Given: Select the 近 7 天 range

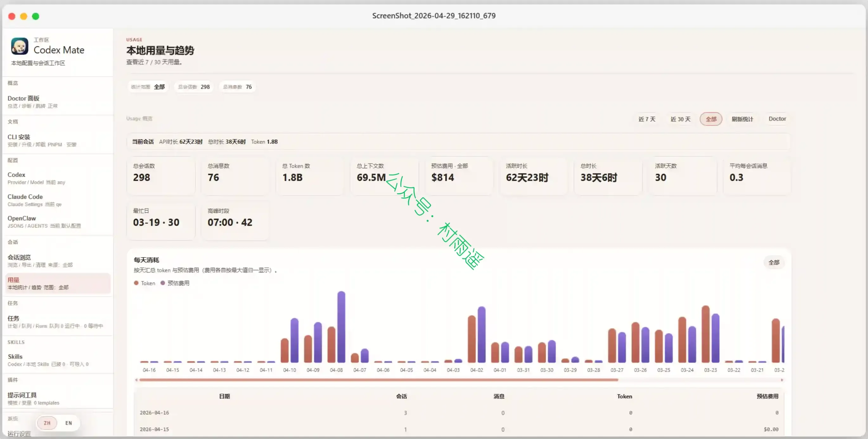Looking at the screenshot, I should point(646,119).
